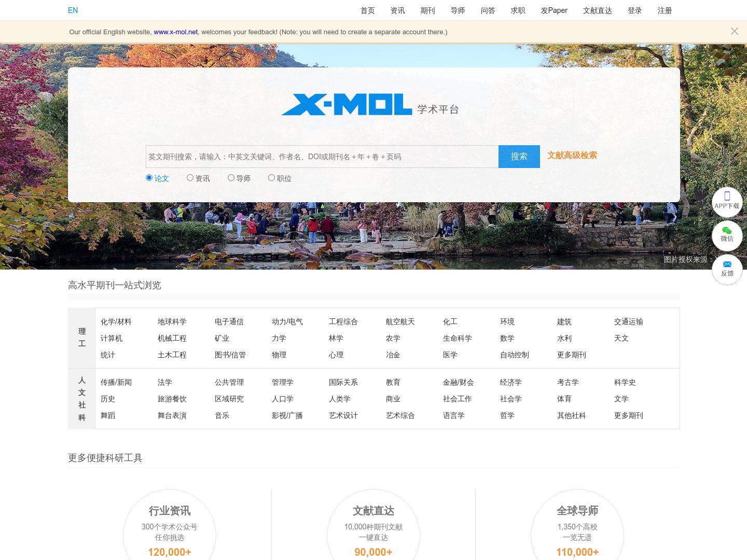Viewport: 747px width, 560px height.
Task: Open 发Paper in top navigation
Action: 554,10
